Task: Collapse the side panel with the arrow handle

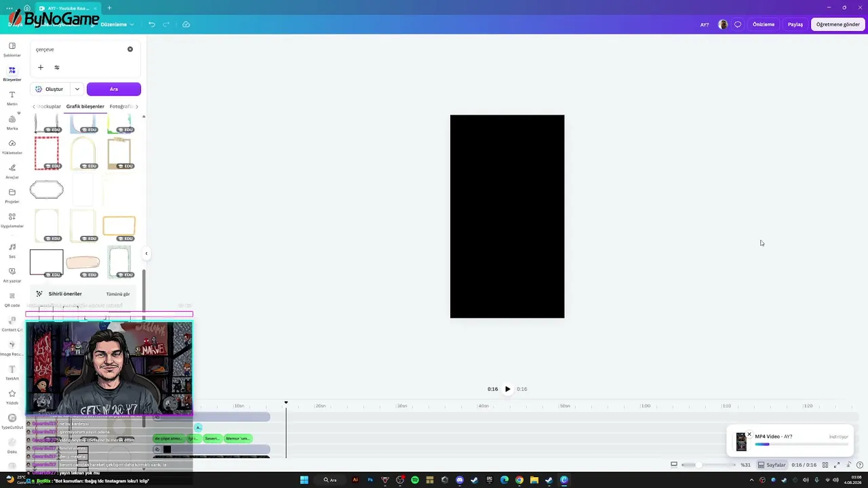Action: [x=146, y=253]
